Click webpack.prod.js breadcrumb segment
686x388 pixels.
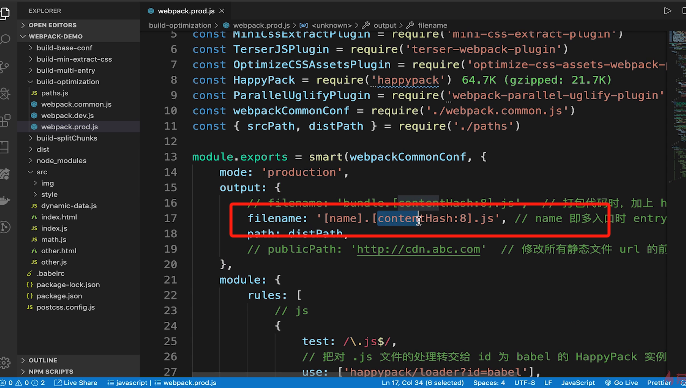[x=256, y=25]
